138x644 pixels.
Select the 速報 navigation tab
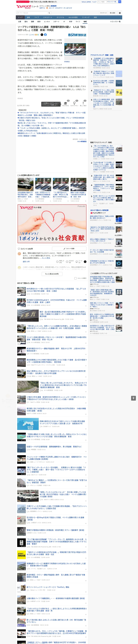(x=28, y=17)
